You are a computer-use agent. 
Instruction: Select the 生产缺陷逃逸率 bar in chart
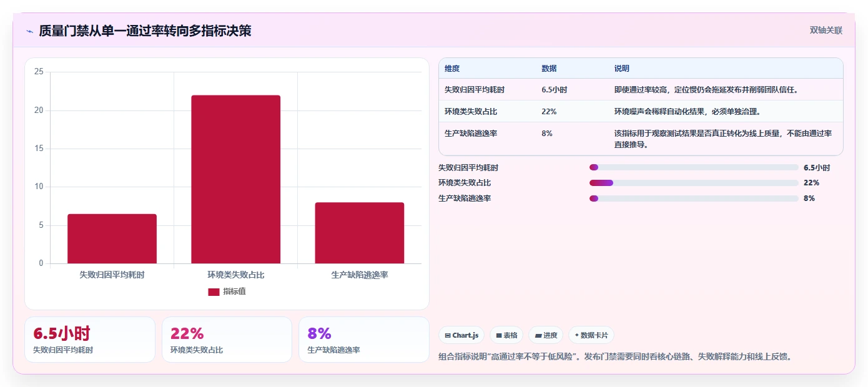tap(359, 233)
